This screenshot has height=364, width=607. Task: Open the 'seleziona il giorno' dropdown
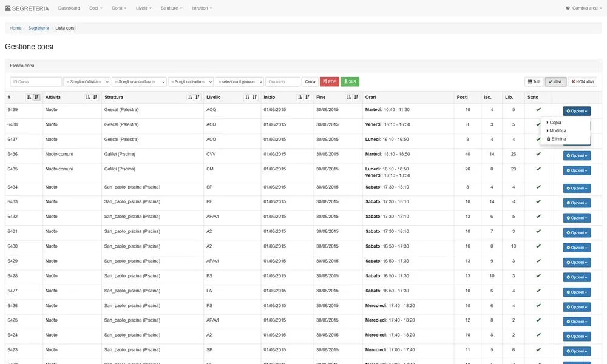tap(239, 82)
